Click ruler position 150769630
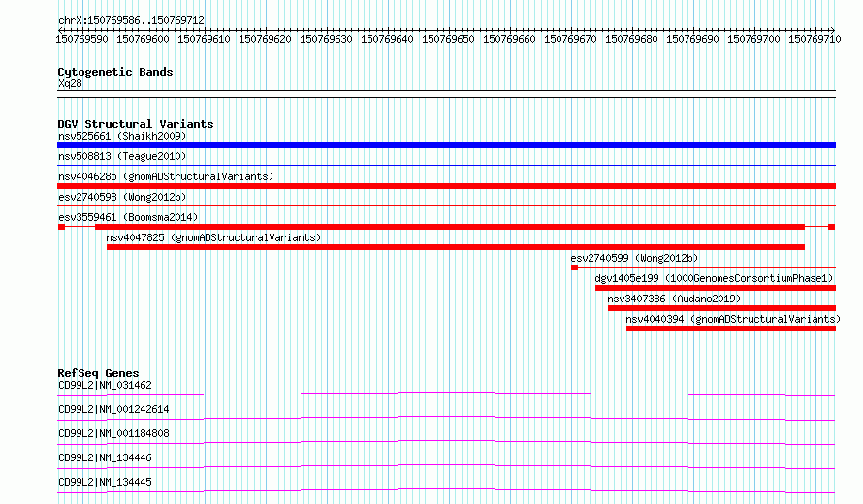The height and width of the screenshot is (504, 863). coord(327,39)
